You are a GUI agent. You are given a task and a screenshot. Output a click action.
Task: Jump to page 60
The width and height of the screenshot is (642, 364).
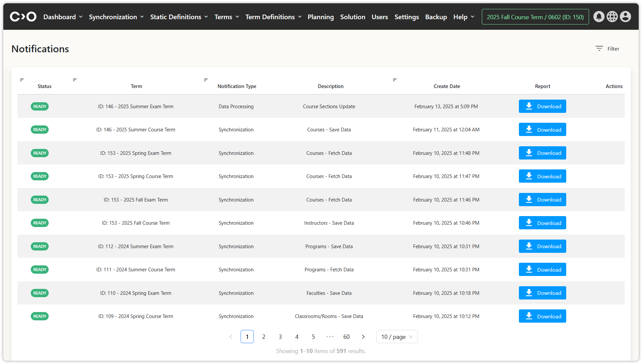(346, 337)
